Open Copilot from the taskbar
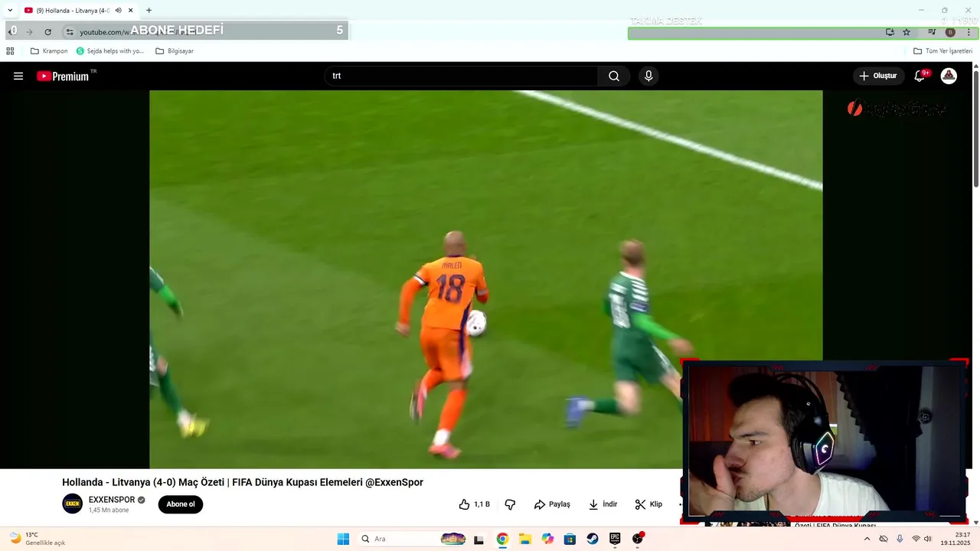The height and width of the screenshot is (551, 980). coord(547,539)
